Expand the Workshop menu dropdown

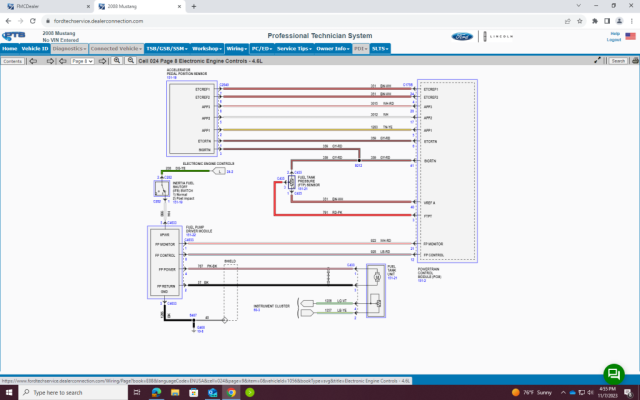click(207, 49)
